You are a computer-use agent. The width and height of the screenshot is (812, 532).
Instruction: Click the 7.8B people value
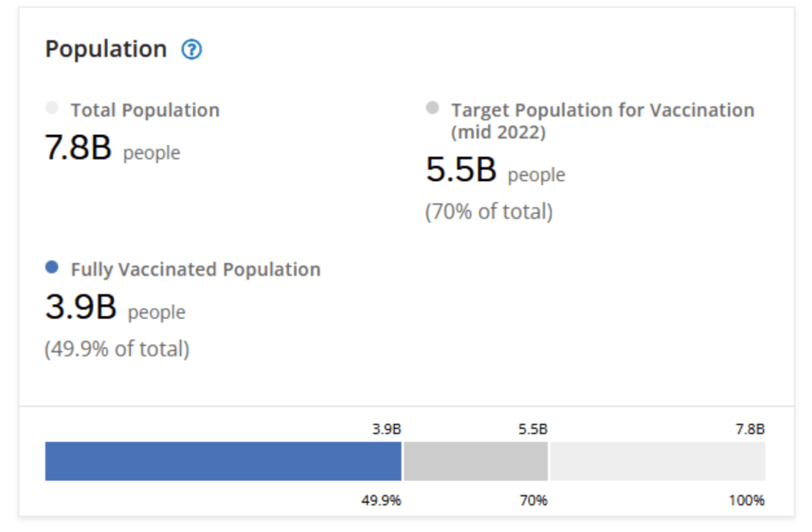[112, 149]
